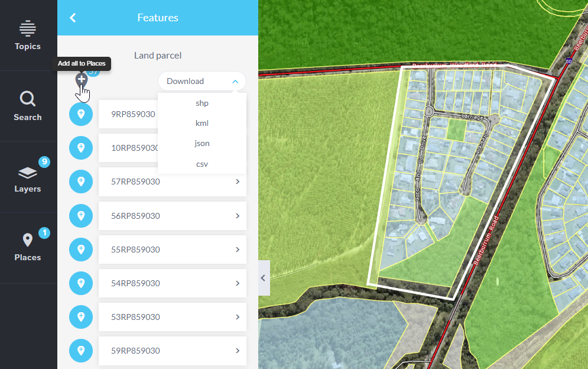This screenshot has width=588, height=369.
Task: Go back using Features header arrow
Action: (x=73, y=18)
